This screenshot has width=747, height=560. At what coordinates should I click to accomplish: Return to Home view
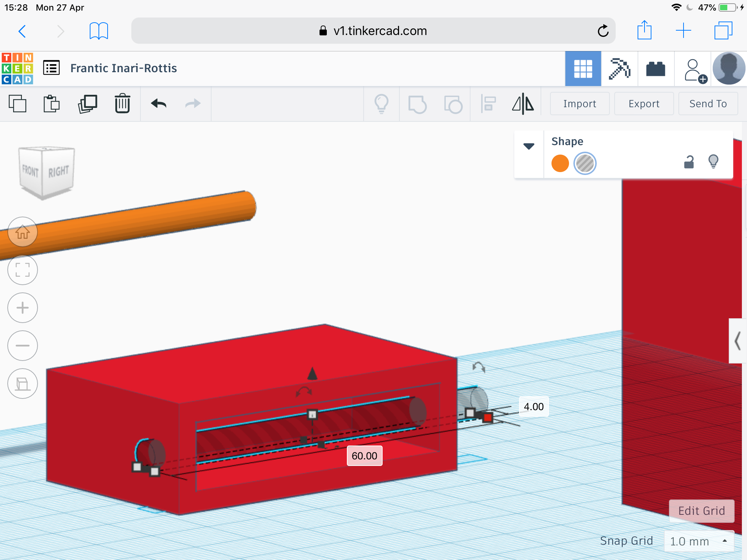click(23, 232)
